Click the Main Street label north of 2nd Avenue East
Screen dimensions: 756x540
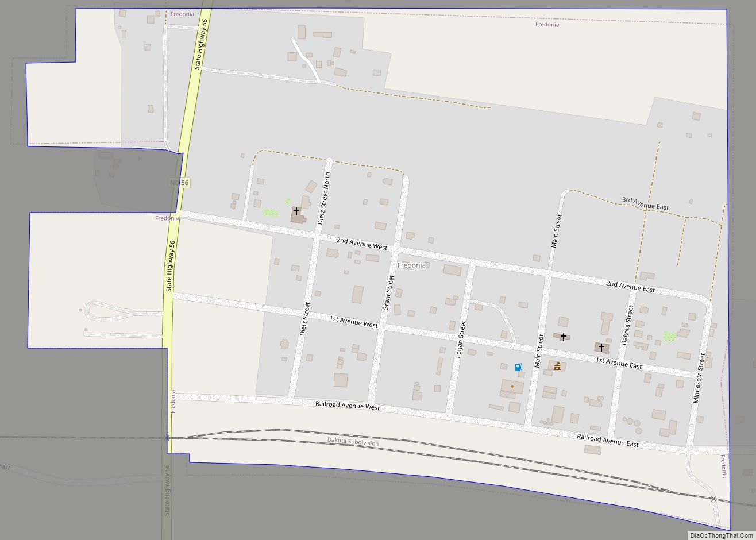pos(556,231)
